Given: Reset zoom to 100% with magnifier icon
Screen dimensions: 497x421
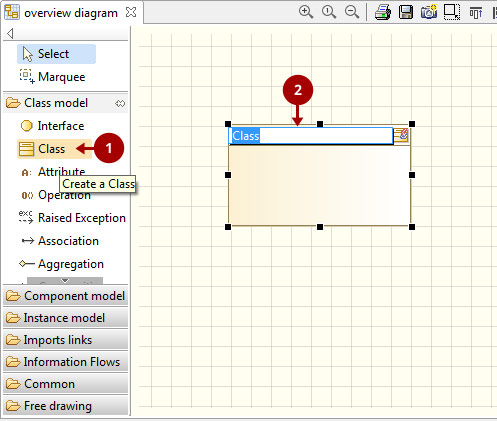Looking at the screenshot, I should 329,12.
